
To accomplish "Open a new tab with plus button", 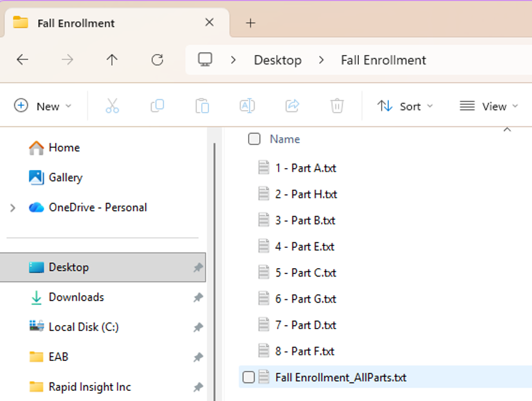I will [250, 23].
